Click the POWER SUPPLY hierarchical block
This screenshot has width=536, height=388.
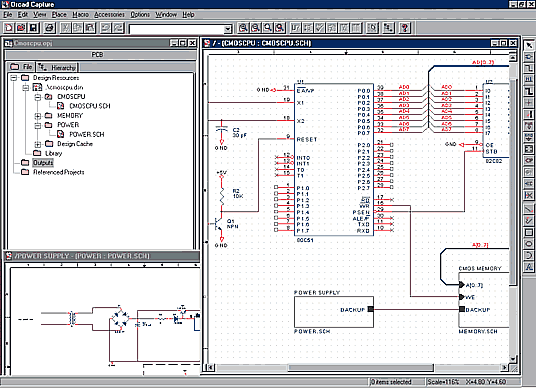click(334, 312)
